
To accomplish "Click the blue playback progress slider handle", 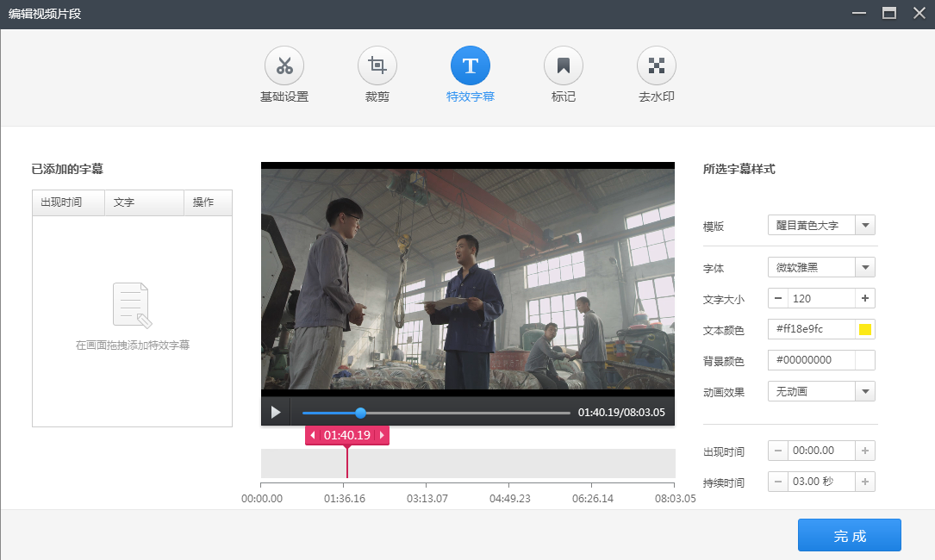I will coord(360,413).
